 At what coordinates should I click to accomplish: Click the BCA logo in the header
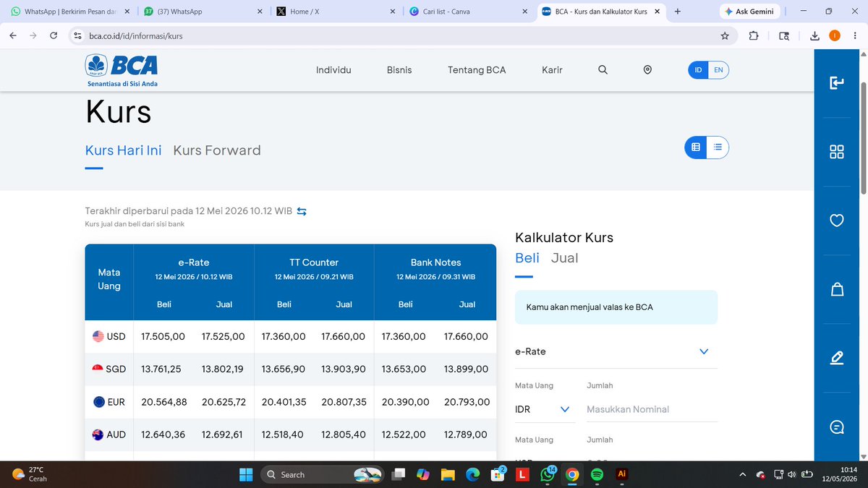[x=122, y=70]
